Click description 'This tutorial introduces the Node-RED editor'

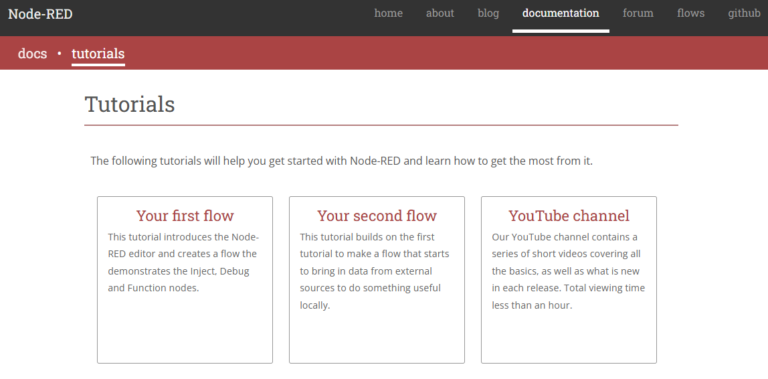coord(183,262)
